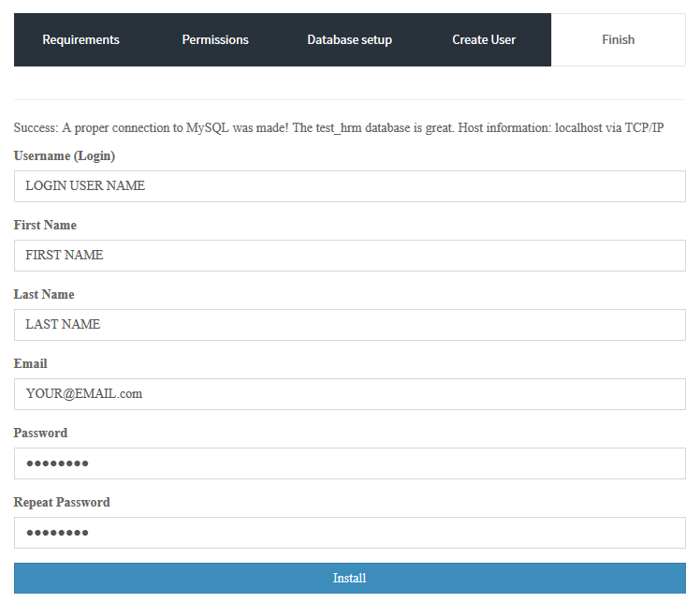This screenshot has height=603, width=700.
Task: Go to the Database setup tab
Action: [350, 39]
